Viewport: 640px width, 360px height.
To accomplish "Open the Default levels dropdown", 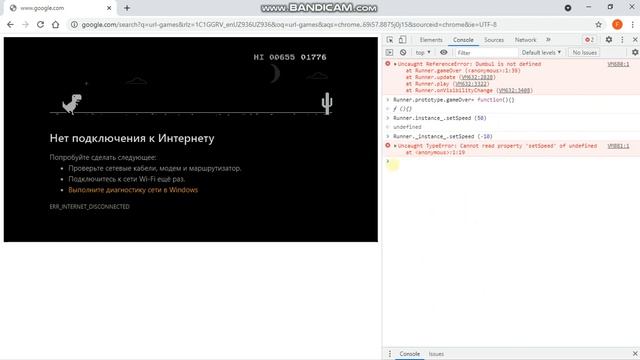I will 541,53.
